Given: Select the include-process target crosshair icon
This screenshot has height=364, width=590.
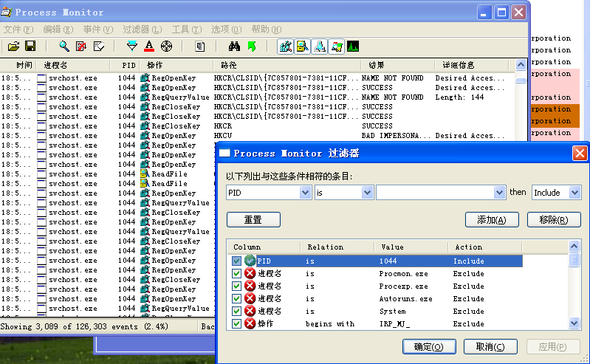Looking at the screenshot, I should coord(166,47).
